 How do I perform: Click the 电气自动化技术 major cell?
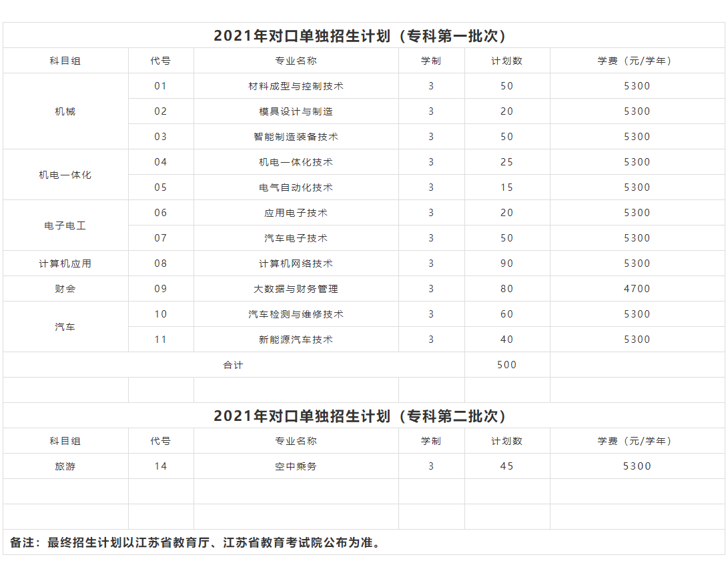(x=296, y=187)
